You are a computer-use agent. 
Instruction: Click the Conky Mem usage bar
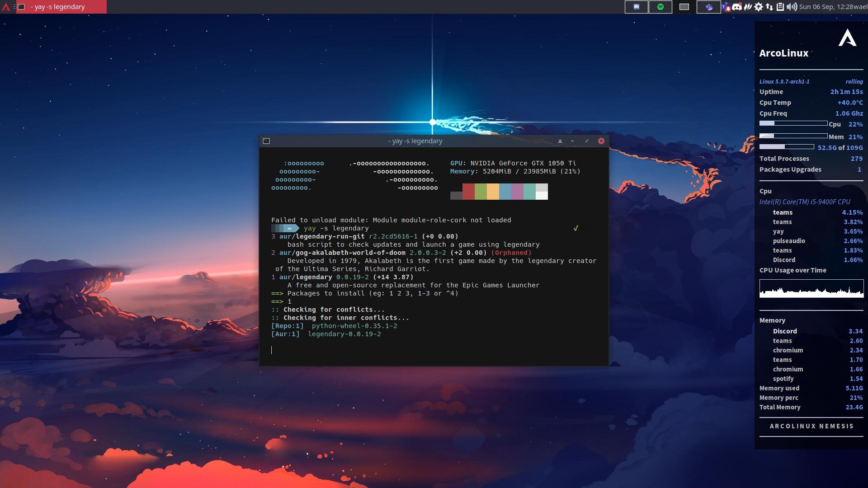[x=793, y=136]
